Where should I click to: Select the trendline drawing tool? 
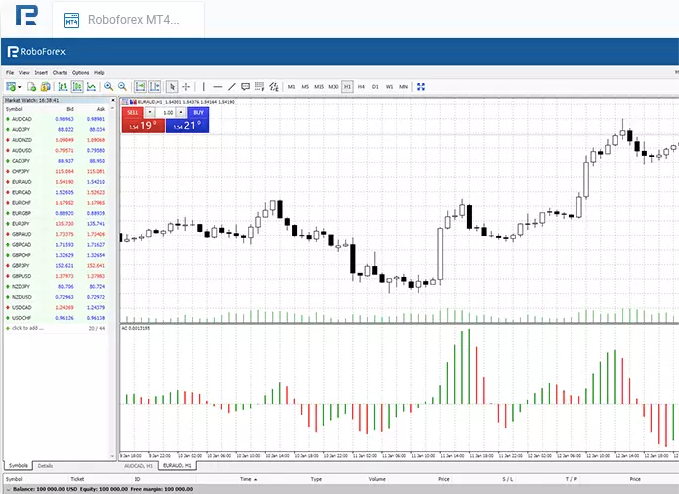(x=232, y=87)
